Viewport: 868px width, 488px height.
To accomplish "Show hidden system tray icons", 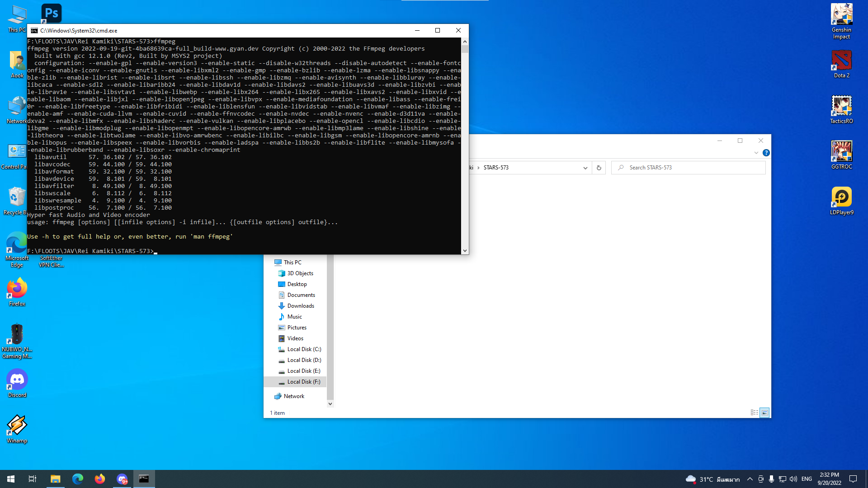I will 750,479.
